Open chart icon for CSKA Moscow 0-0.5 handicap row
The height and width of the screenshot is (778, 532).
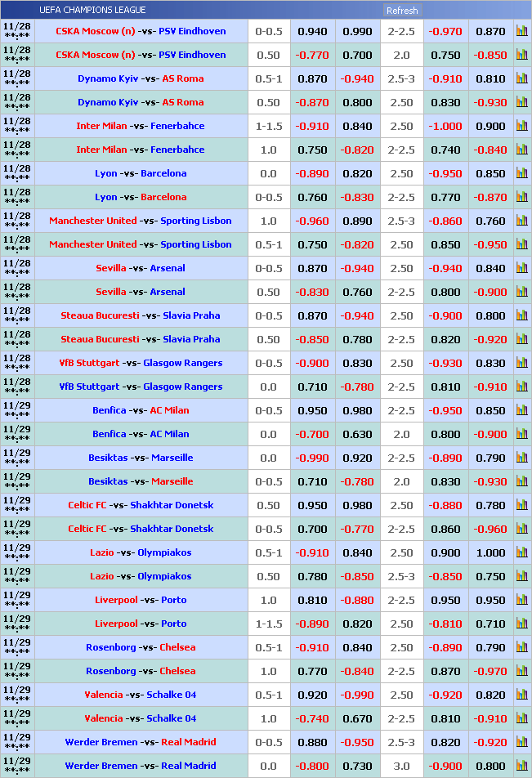[x=521, y=31]
